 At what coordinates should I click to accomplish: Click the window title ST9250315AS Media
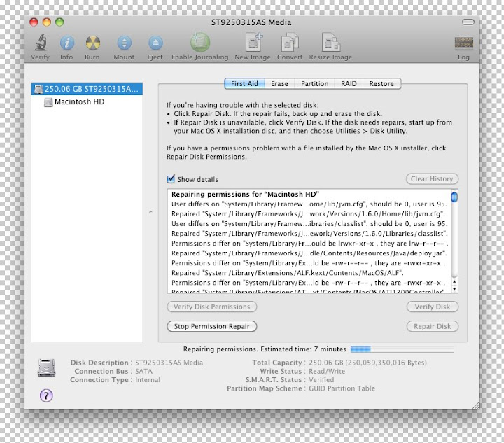[251, 22]
